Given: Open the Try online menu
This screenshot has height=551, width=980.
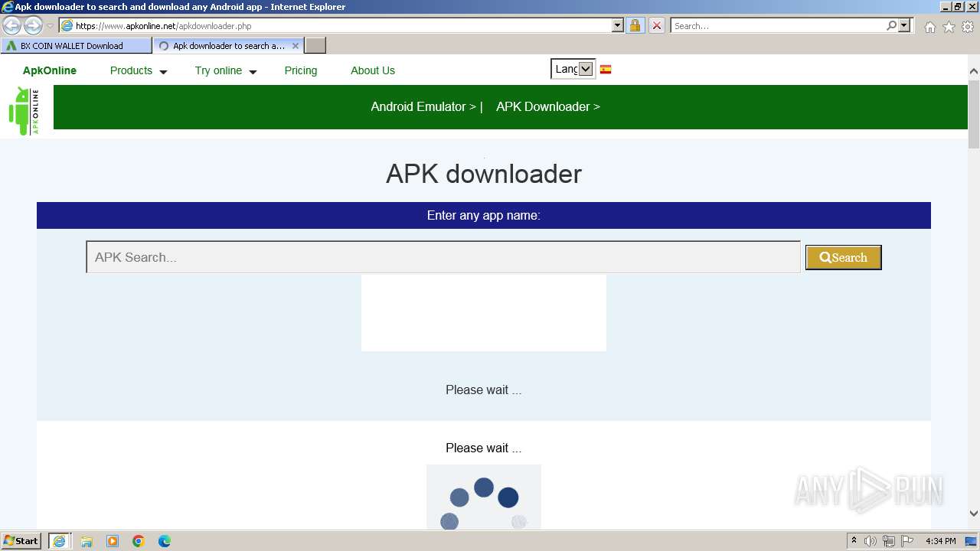Looking at the screenshot, I should (x=218, y=70).
